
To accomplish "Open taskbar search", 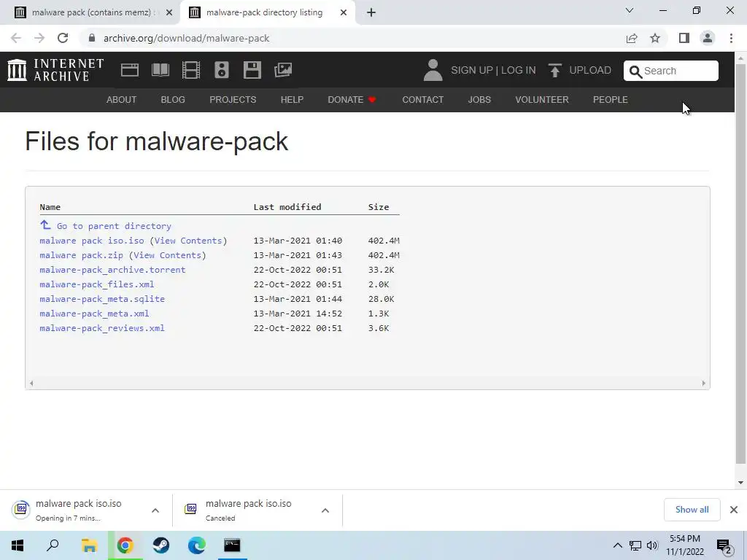I will point(53,545).
